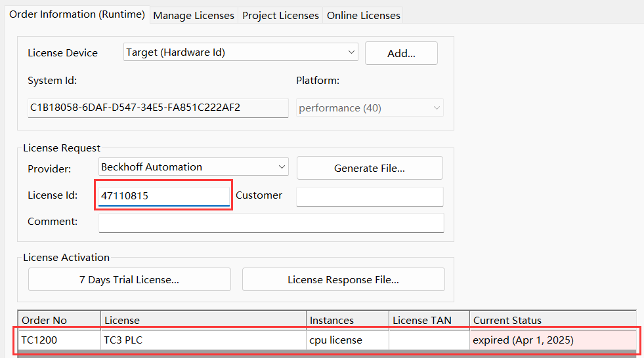Viewport: 644px width, 358px height.
Task: Switch to Project Licenses tab
Action: click(x=280, y=16)
